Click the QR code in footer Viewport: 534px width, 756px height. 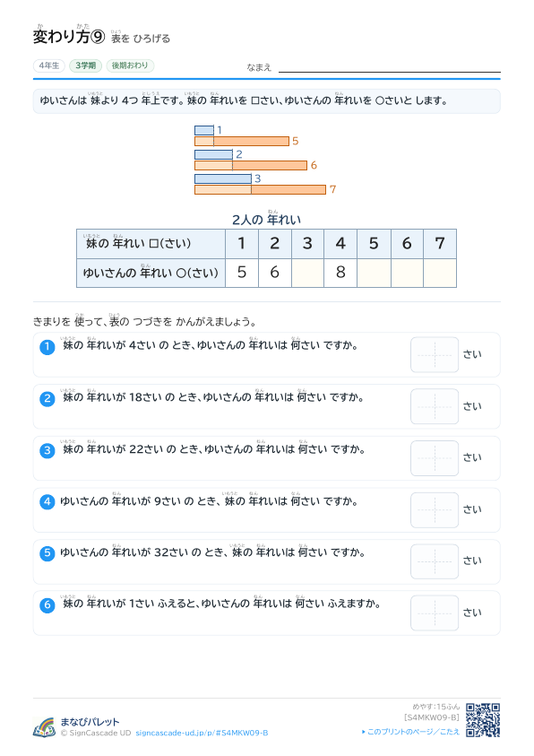(482, 720)
